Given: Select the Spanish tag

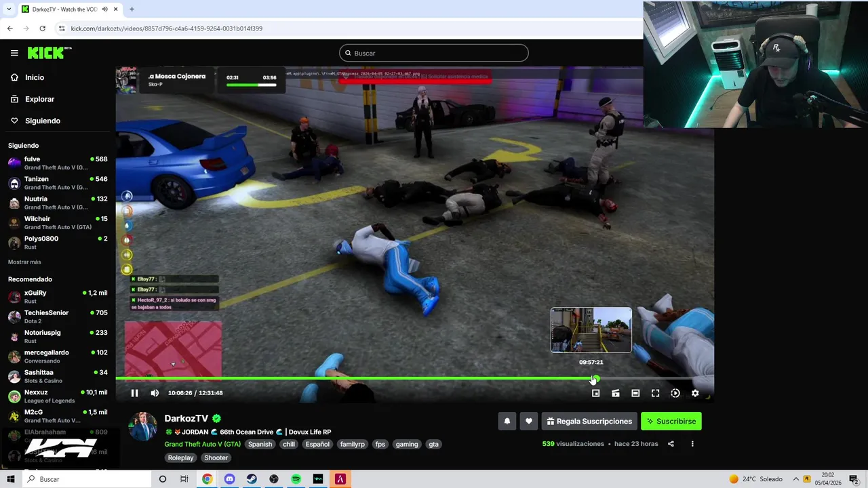Looking at the screenshot, I should pyautogui.click(x=260, y=444).
